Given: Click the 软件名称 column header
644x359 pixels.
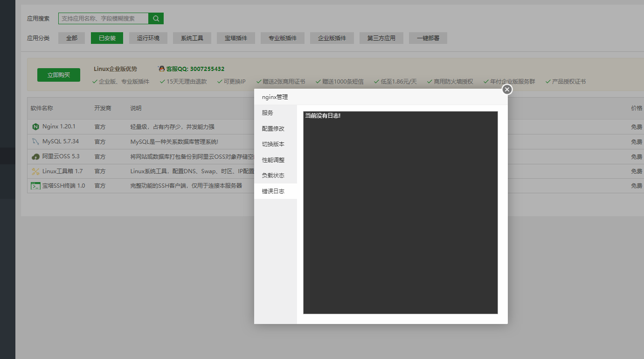Looking at the screenshot, I should (42, 108).
